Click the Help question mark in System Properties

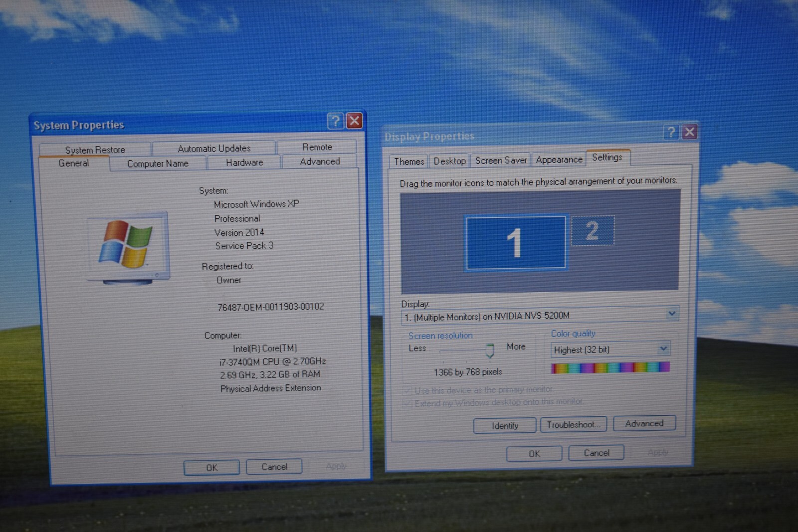336,121
